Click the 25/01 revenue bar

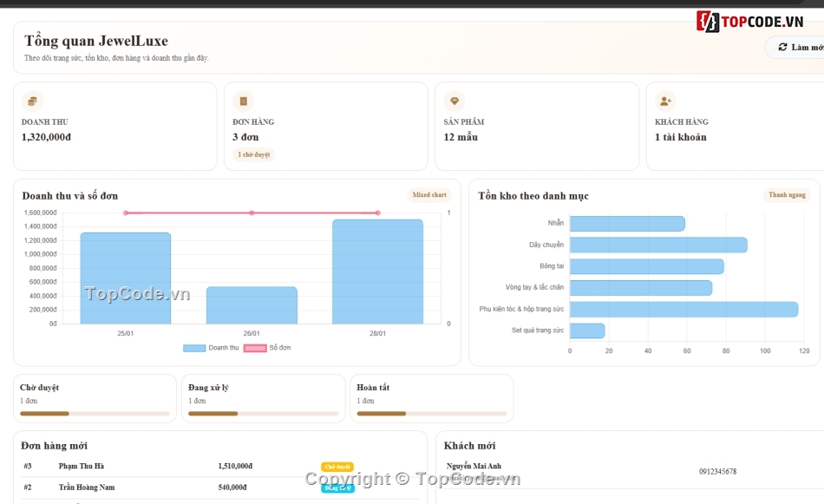pyautogui.click(x=126, y=278)
